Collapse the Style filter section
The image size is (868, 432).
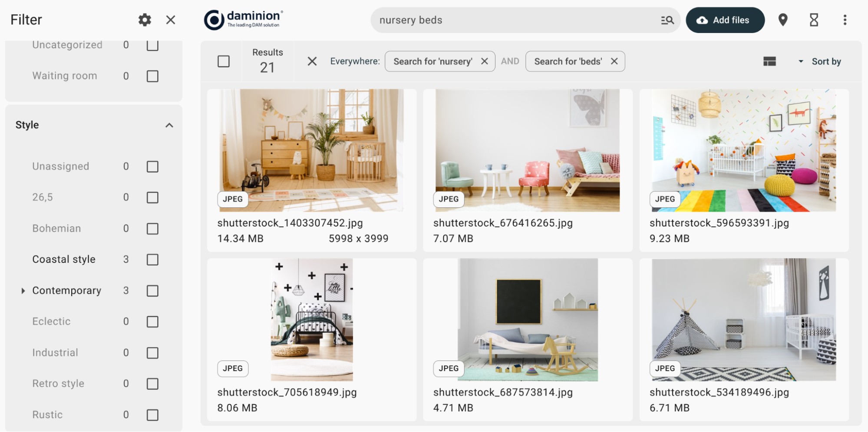pos(169,125)
